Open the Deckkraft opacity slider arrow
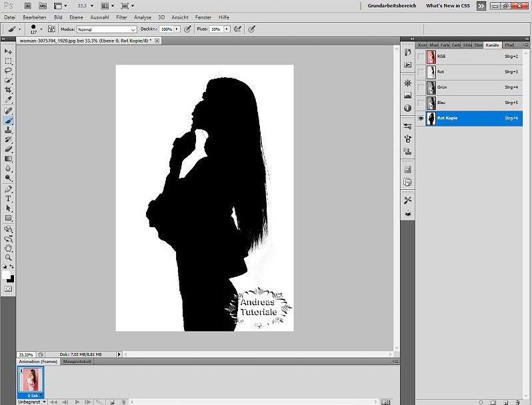532x405 pixels. point(177,29)
